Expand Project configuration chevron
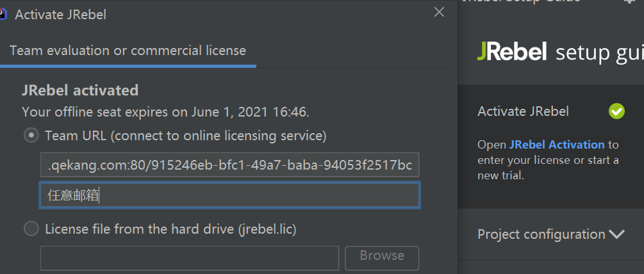Screen dimensions: 644x274 pyautogui.click(x=616, y=234)
